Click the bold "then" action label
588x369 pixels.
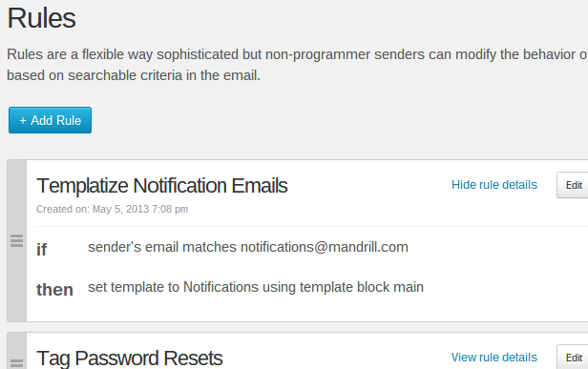(x=54, y=290)
